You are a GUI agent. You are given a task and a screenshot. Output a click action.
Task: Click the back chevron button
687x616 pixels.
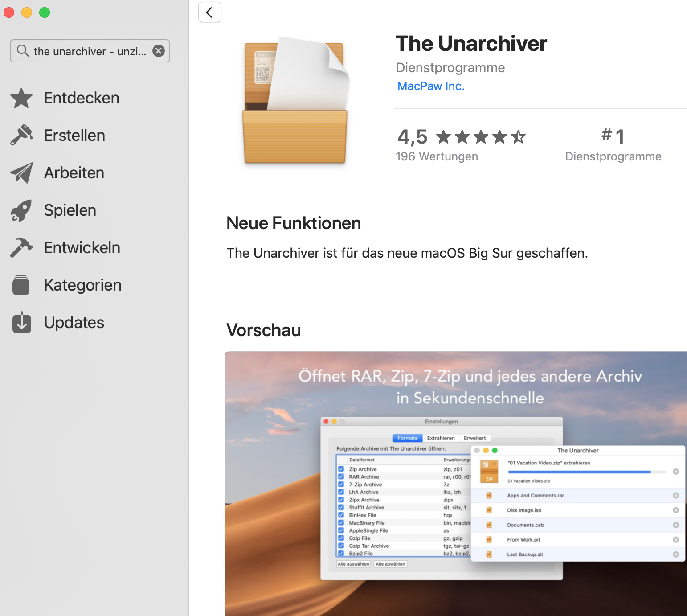coord(209,12)
